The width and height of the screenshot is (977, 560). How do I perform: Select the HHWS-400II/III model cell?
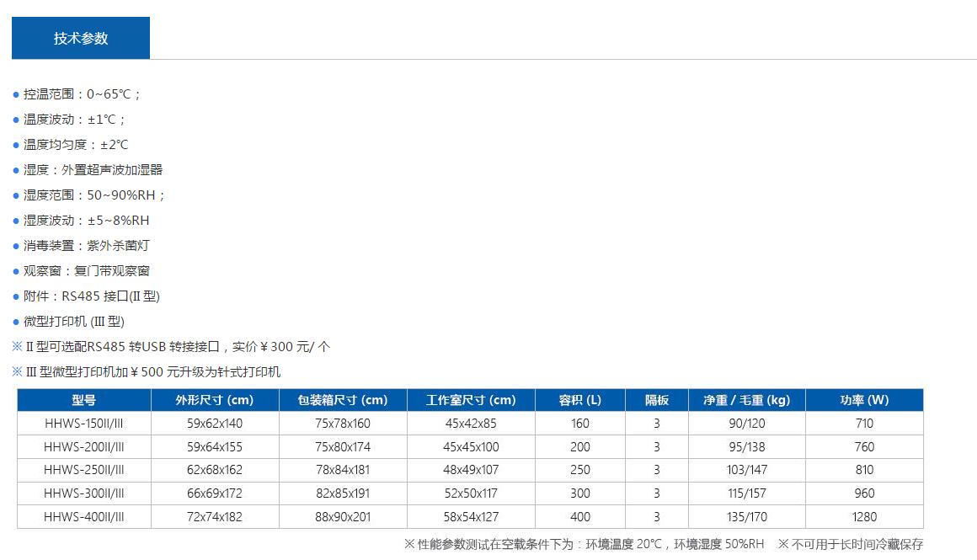[84, 517]
